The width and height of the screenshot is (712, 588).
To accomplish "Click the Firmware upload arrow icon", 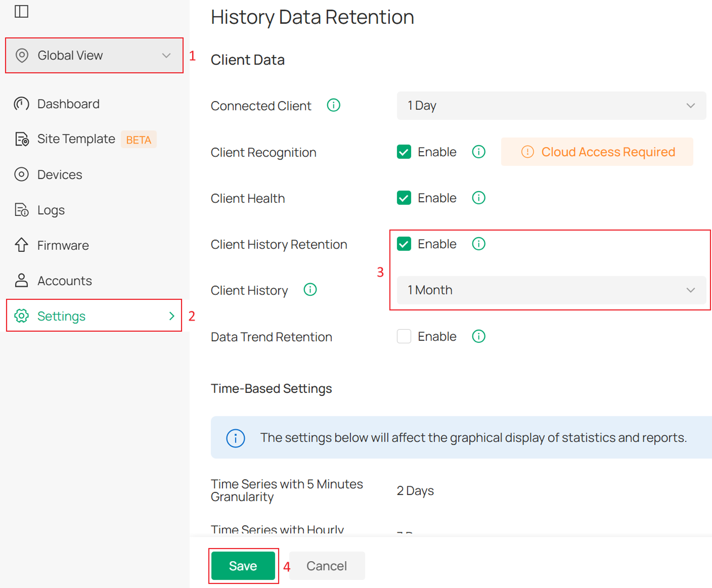I will (x=21, y=245).
